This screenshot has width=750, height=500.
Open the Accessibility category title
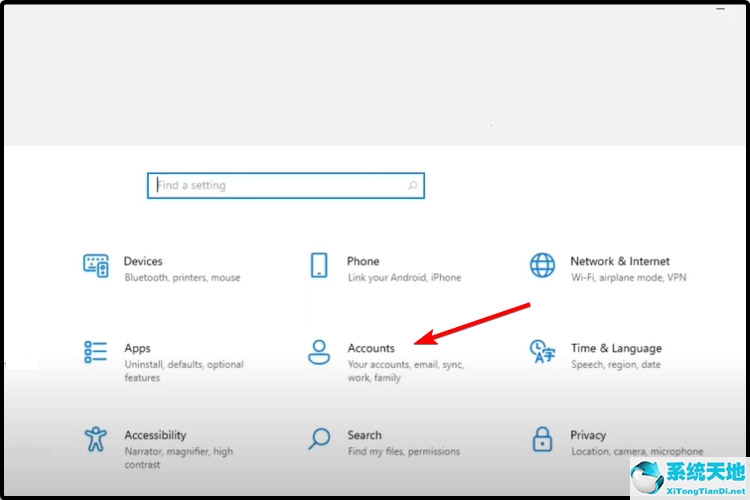tap(155, 435)
